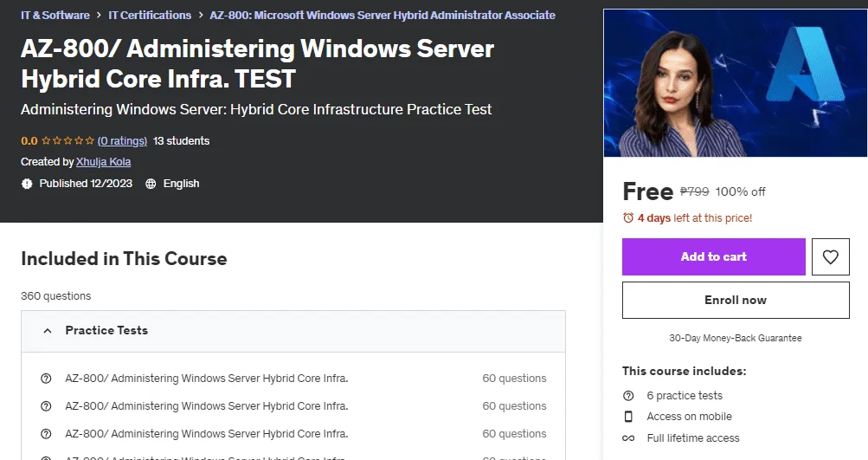Click the Add to cart button

(714, 256)
